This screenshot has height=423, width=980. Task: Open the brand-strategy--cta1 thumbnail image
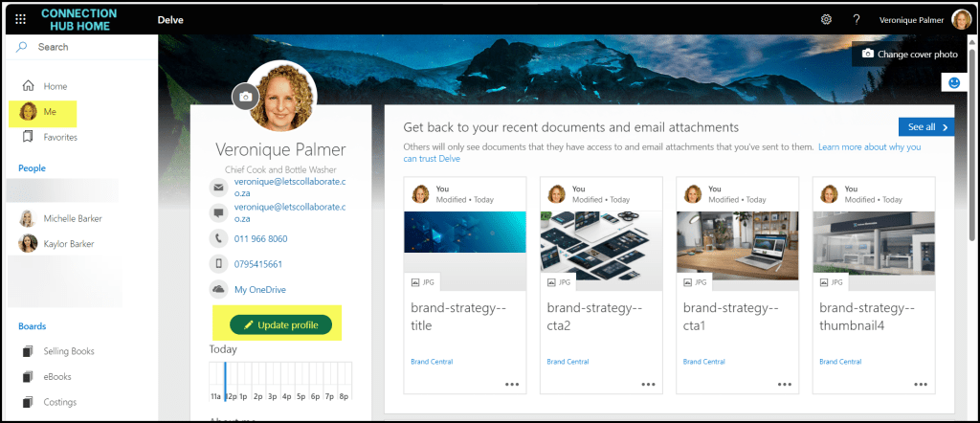point(737,246)
